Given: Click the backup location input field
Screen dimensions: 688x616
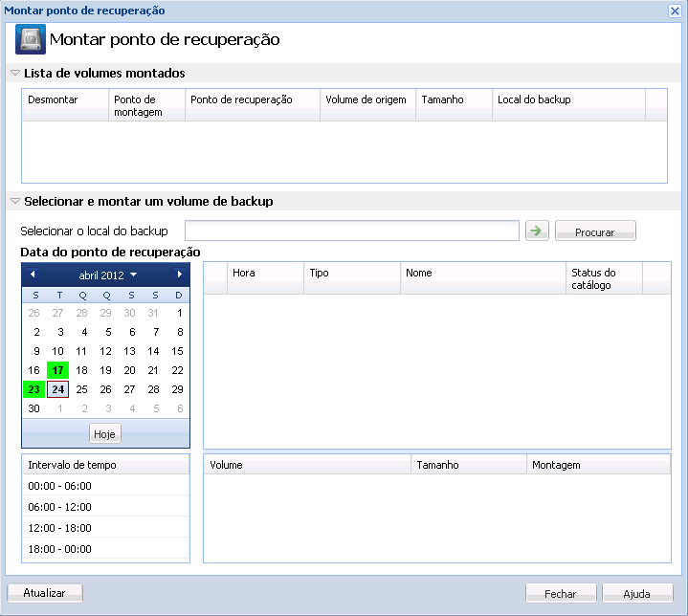Looking at the screenshot, I should pos(352,231).
